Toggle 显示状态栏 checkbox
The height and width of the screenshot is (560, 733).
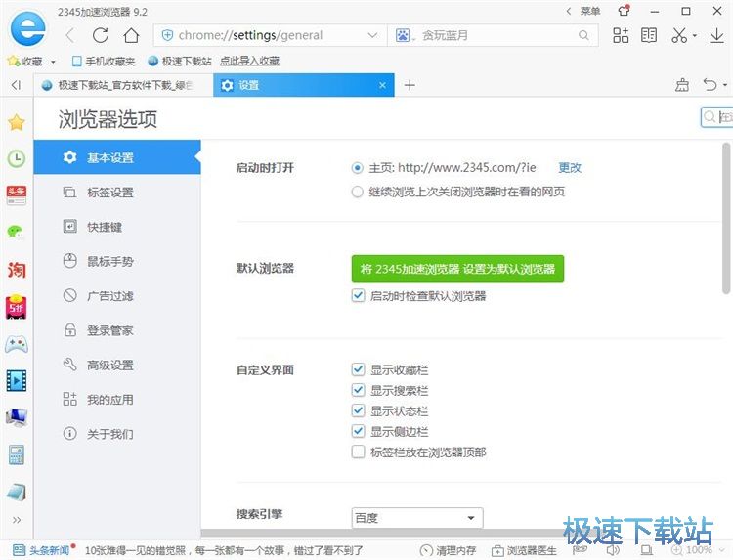[358, 410]
